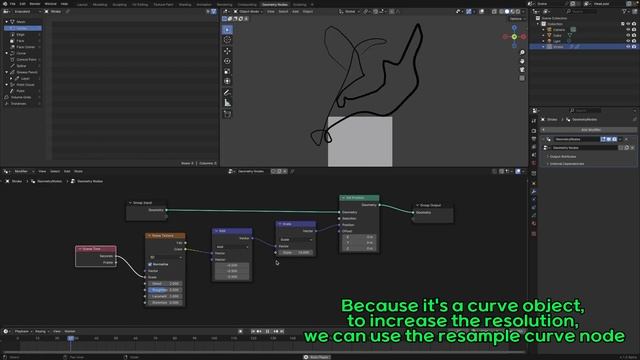
Task: Click the camera view icon in viewport
Action: pos(522,70)
